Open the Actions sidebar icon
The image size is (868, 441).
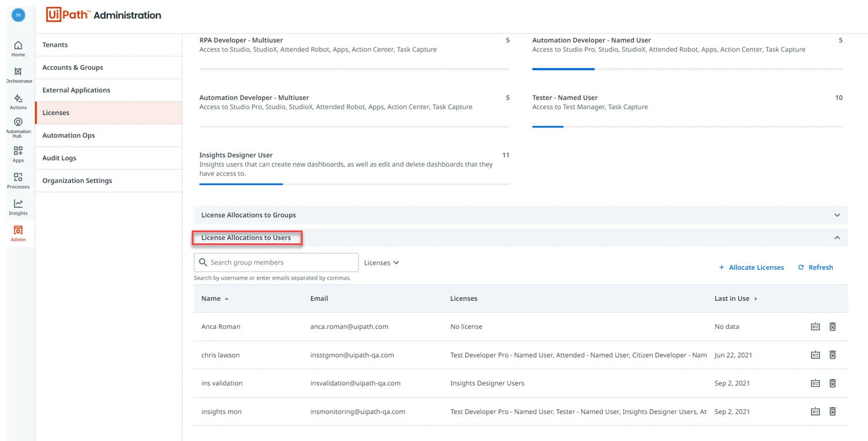click(18, 101)
